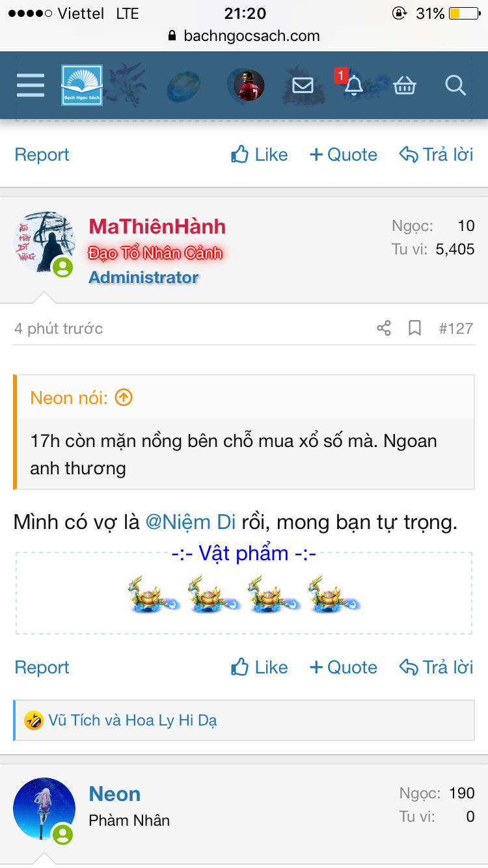Image resolution: width=488 pixels, height=868 pixels.
Task: Like MaThiênHành's post
Action: click(x=260, y=667)
